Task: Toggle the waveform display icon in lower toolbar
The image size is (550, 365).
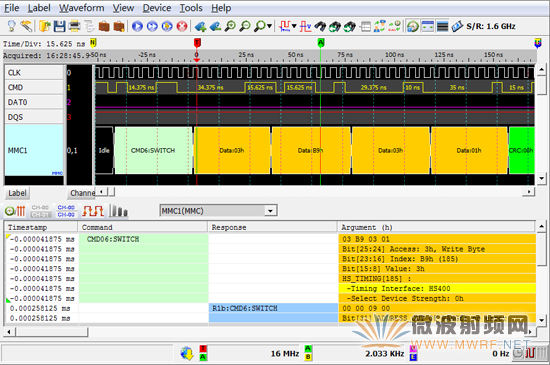Action: click(x=93, y=211)
